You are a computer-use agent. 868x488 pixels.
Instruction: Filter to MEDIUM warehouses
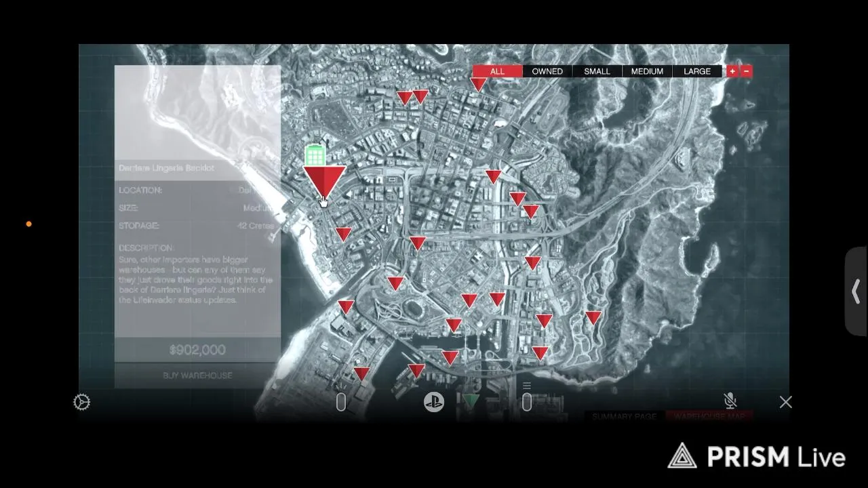coord(647,71)
